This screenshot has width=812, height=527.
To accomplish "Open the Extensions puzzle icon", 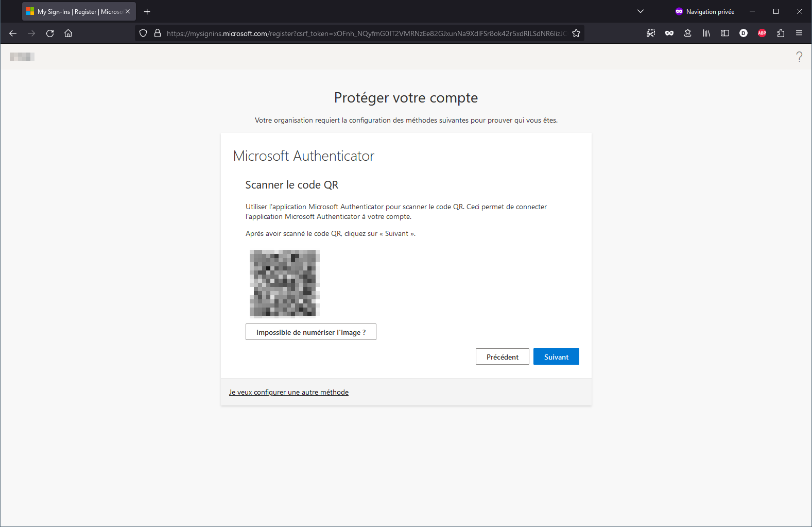I will coord(781,33).
